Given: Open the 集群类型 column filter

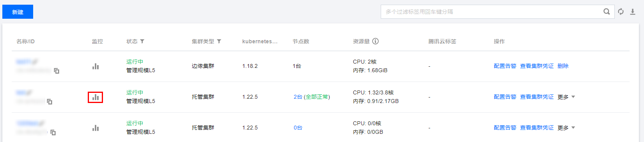Looking at the screenshot, I should pyautogui.click(x=219, y=41).
